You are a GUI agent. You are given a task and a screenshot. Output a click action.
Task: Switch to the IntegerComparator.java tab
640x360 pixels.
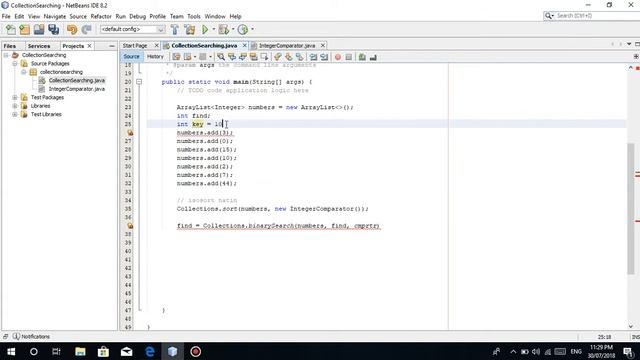click(x=287, y=46)
